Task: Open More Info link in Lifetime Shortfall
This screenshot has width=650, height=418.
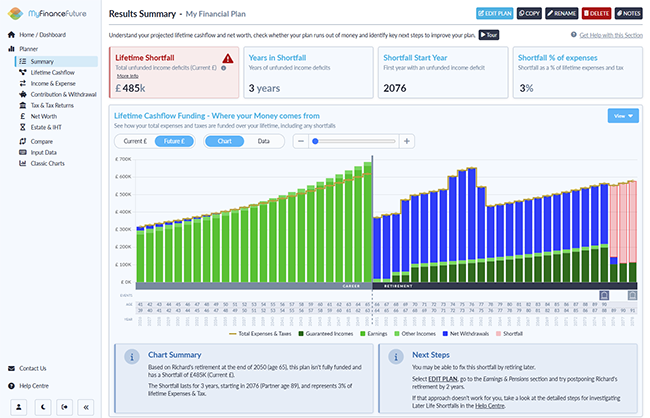Action: click(x=128, y=76)
